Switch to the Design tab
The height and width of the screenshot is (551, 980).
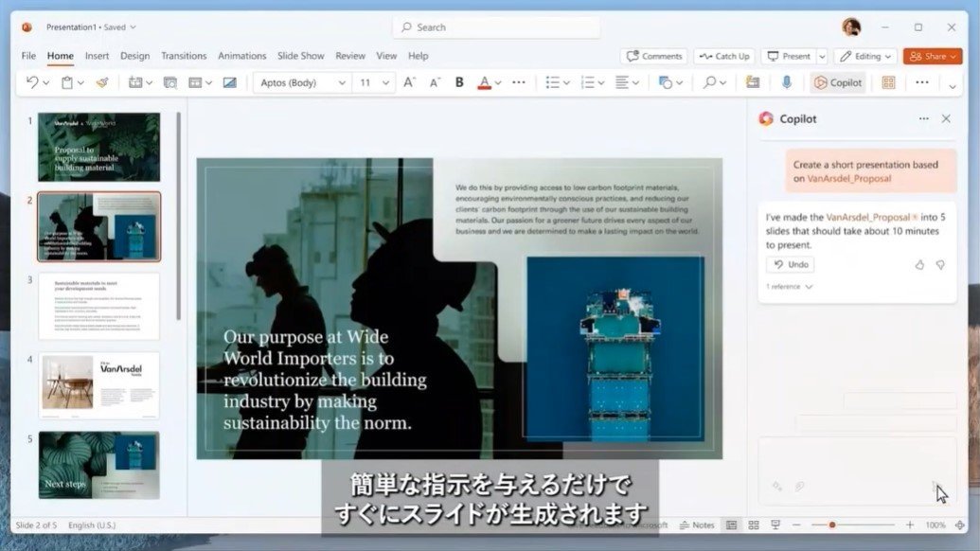[135, 56]
